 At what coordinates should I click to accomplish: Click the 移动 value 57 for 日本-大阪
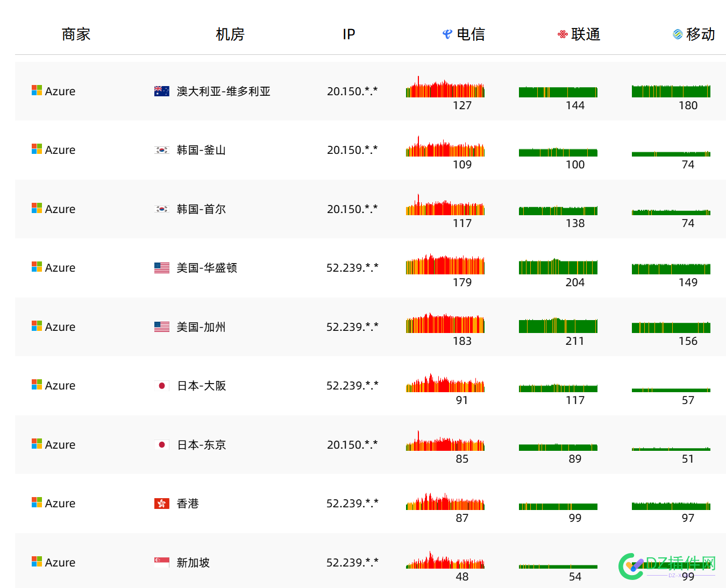coord(688,400)
